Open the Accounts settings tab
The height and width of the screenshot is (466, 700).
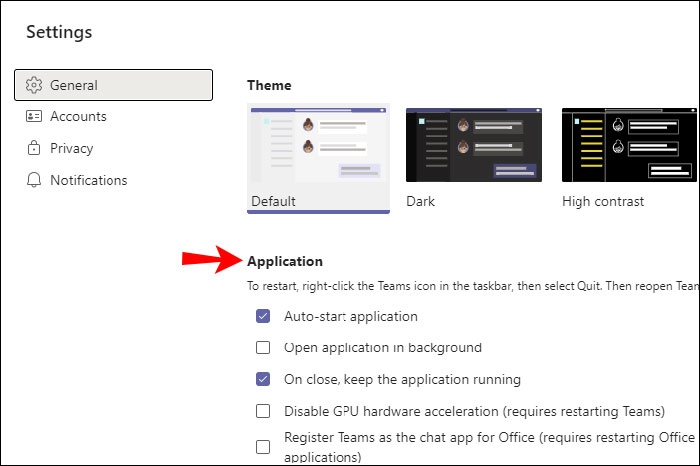(x=113, y=116)
